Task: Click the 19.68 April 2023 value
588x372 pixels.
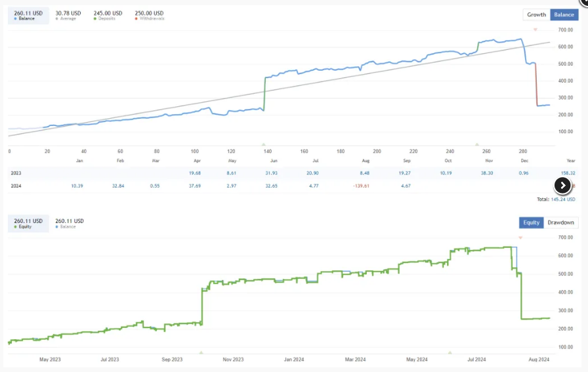Action: pos(195,173)
